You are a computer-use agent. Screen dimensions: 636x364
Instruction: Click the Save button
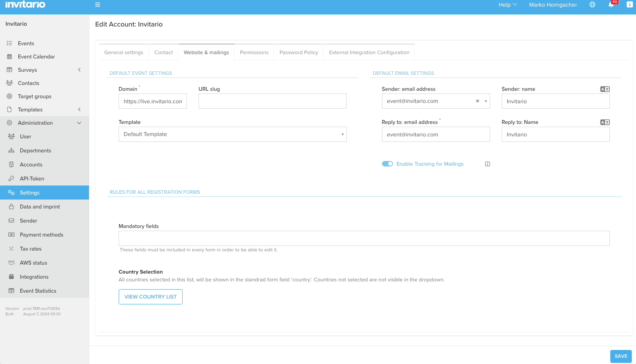click(x=620, y=356)
